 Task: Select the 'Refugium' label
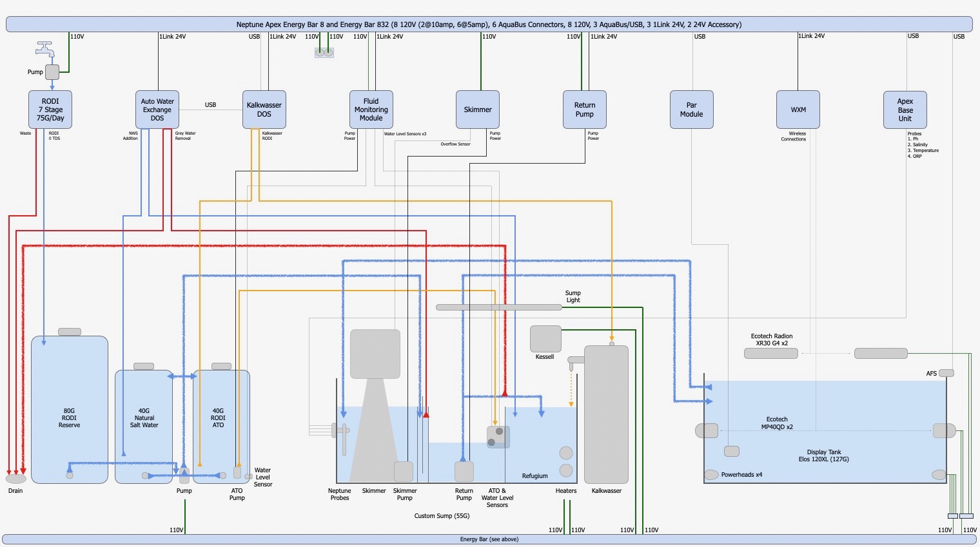point(535,475)
